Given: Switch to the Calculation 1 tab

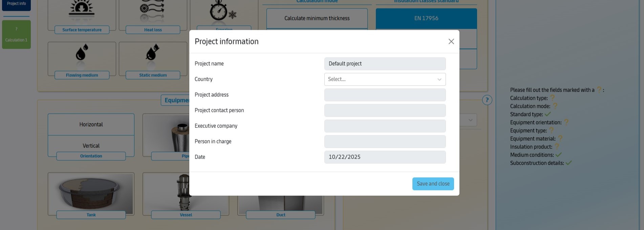Looking at the screenshot, I should click(x=16, y=34).
